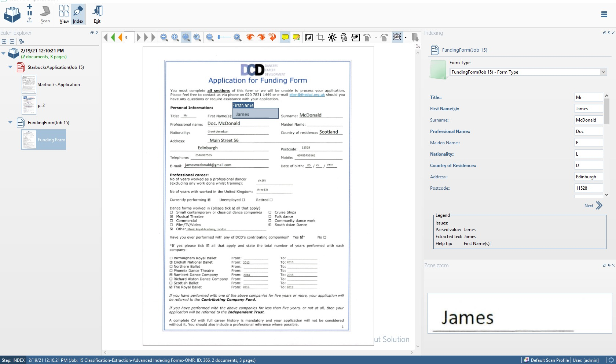
Task: Select StarbucksApplication(Job 15) document
Action: [56, 67]
